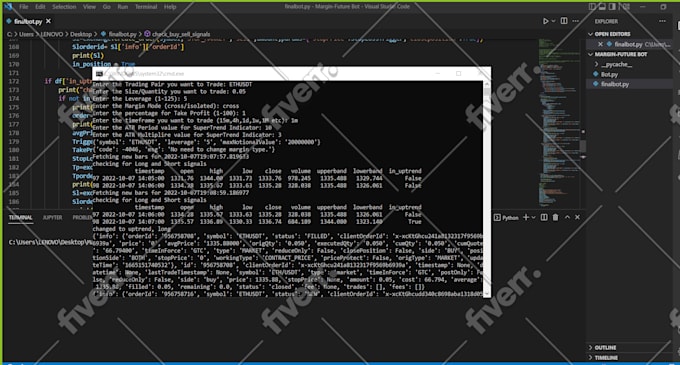Open the Go menu

pos(107,7)
